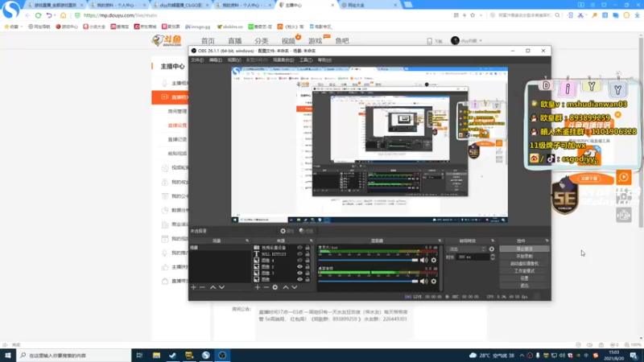Click the browser back arrow
Image resolution: width=644 pixels, height=362 pixels.
(27, 15)
